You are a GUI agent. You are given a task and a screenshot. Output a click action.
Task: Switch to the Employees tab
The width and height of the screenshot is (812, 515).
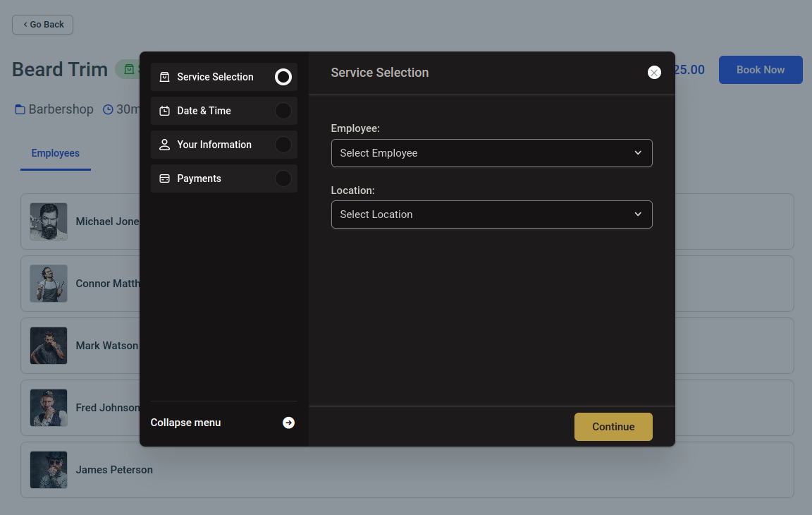[56, 153]
